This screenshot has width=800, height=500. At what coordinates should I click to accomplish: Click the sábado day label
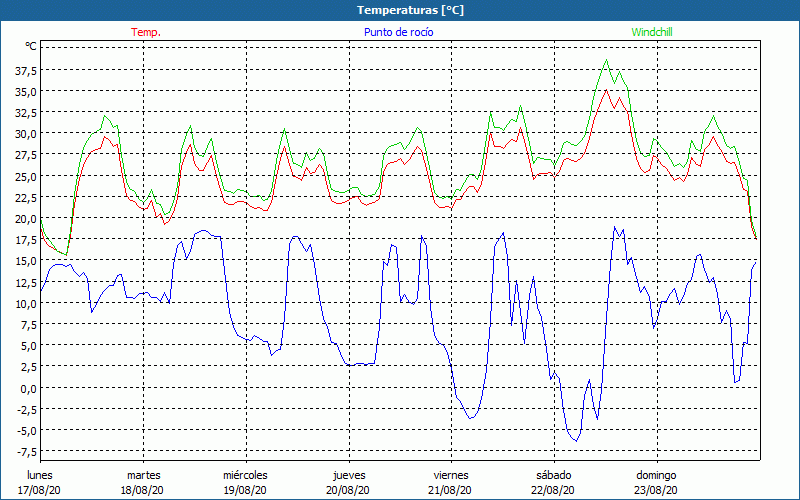(x=554, y=475)
